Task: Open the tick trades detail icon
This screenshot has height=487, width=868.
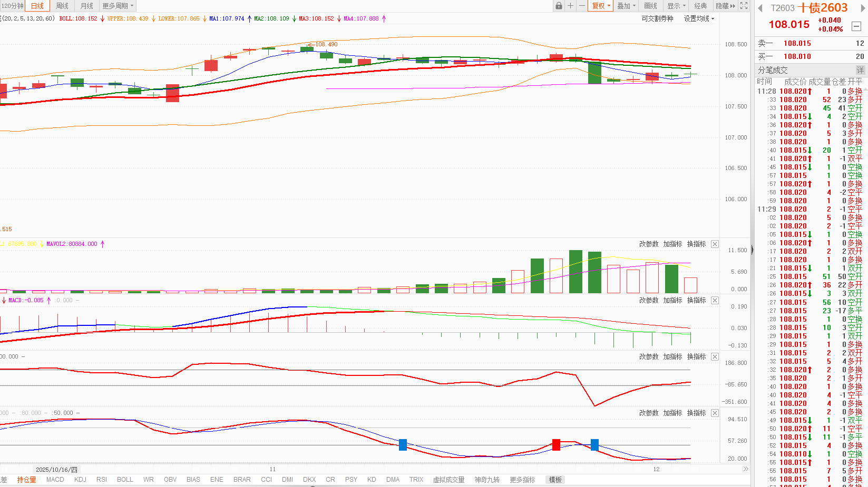Action: (x=860, y=70)
